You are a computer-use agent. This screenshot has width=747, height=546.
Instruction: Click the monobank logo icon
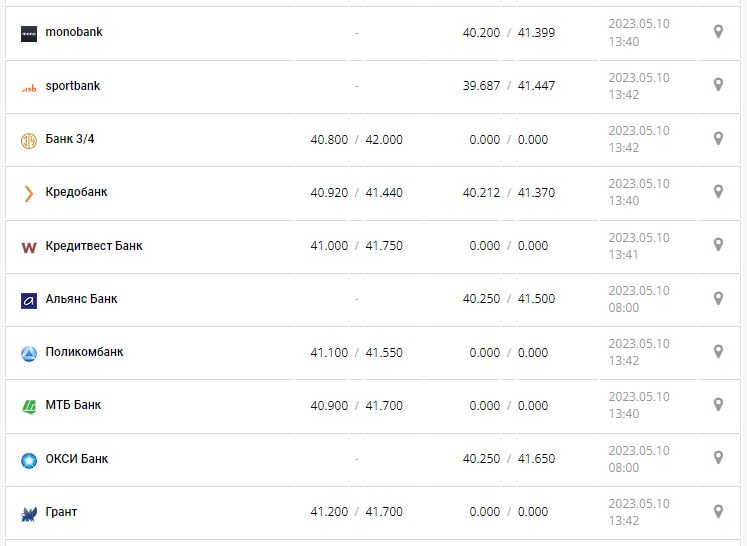pos(28,33)
